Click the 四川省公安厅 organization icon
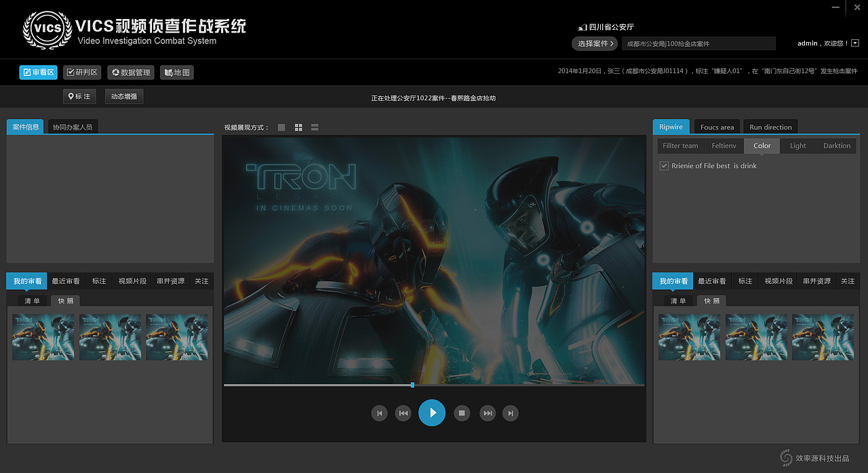 click(x=582, y=27)
